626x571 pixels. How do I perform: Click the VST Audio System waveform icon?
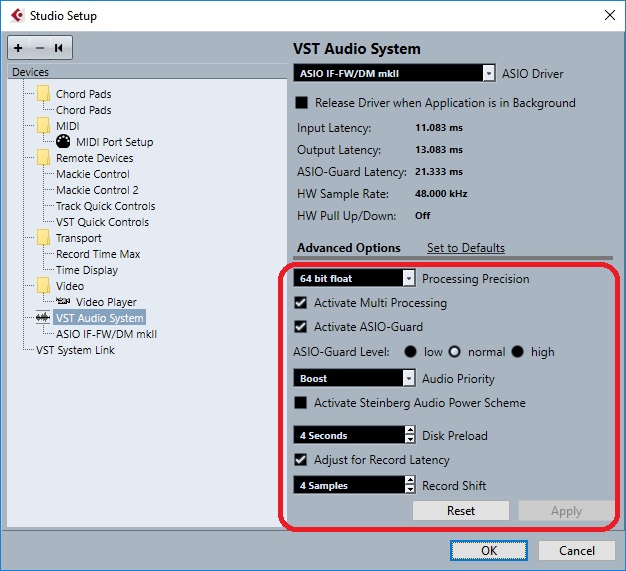[x=43, y=317]
